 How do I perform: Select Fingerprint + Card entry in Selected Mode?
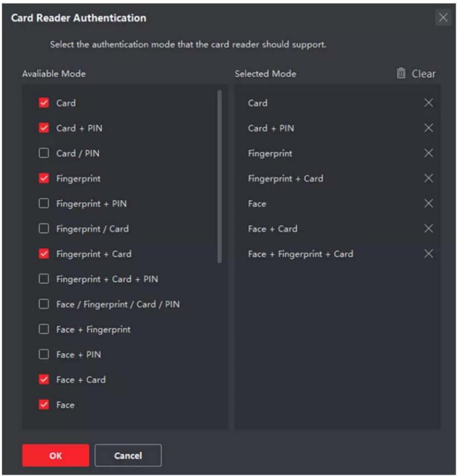pos(285,179)
